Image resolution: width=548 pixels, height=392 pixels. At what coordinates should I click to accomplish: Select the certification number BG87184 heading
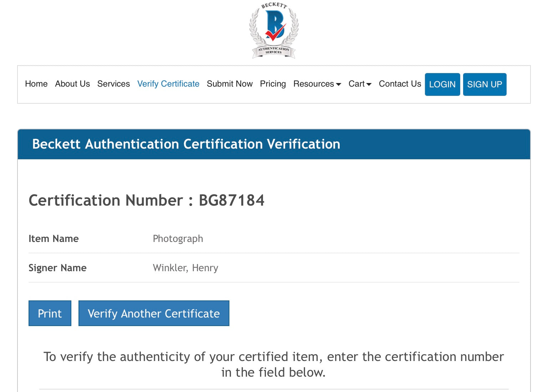tap(147, 200)
